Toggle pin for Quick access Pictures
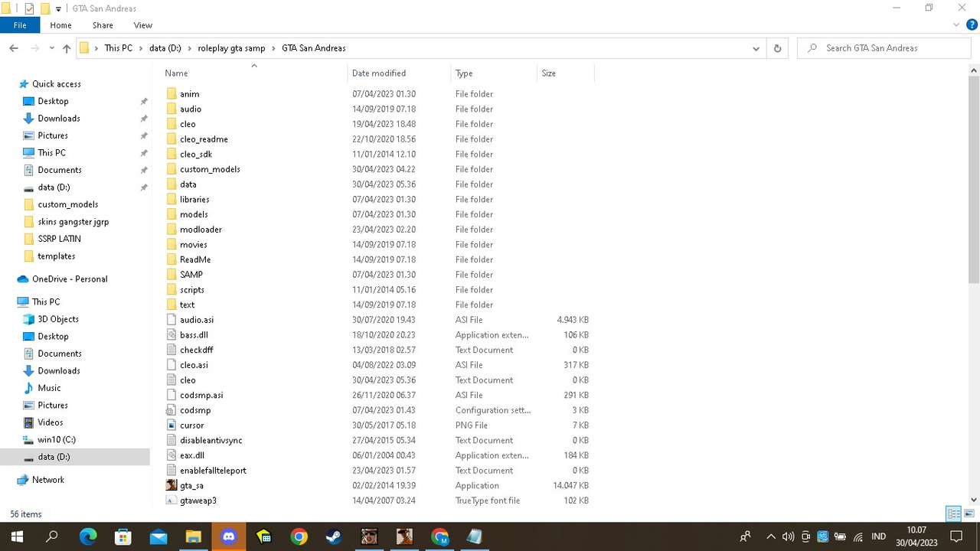This screenshot has width=980, height=551. [x=144, y=135]
